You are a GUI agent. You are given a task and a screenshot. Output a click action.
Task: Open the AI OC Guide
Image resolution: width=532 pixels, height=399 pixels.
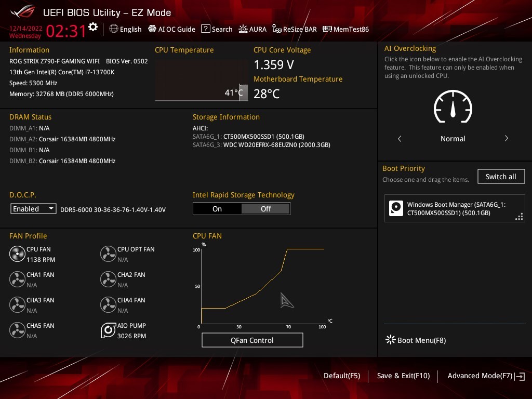171,29
